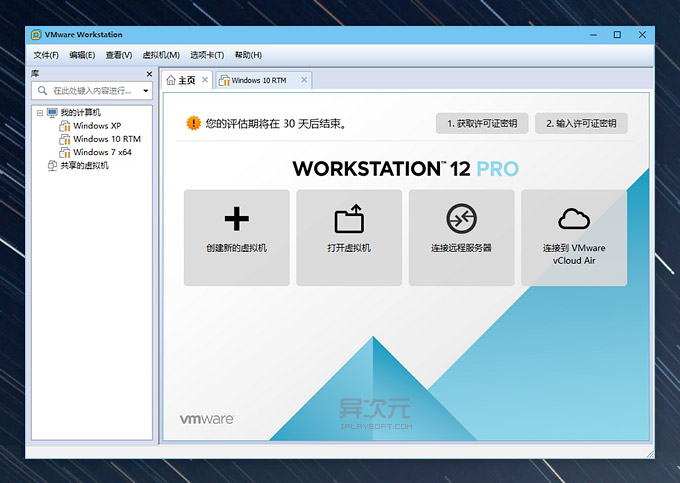Click 1. 获取许可证密钥 button
This screenshot has width=680, height=483.
[x=482, y=124]
